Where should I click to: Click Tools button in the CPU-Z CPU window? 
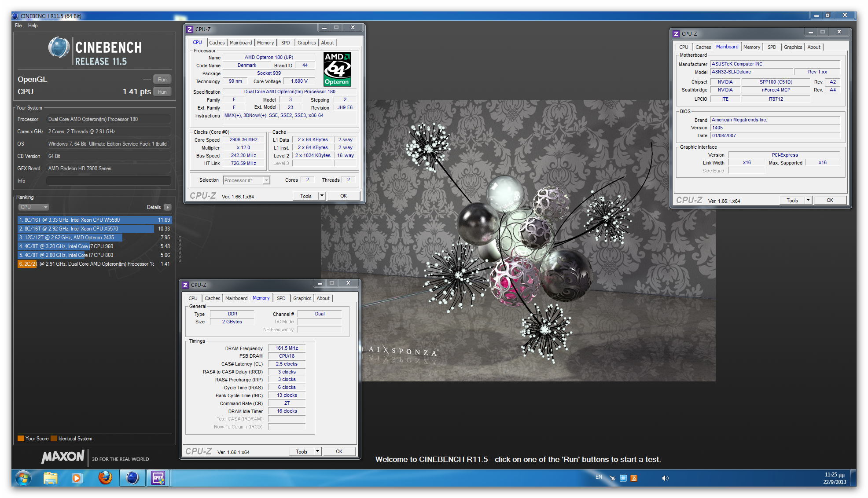(306, 196)
